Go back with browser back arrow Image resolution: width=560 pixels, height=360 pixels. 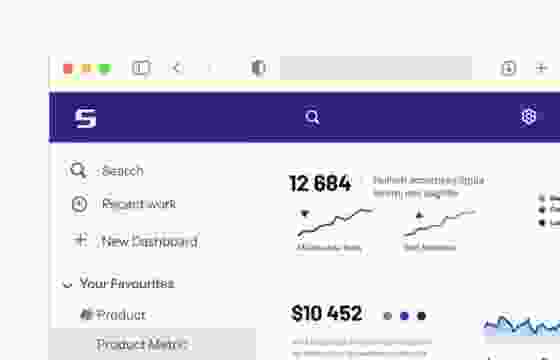tap(177, 68)
